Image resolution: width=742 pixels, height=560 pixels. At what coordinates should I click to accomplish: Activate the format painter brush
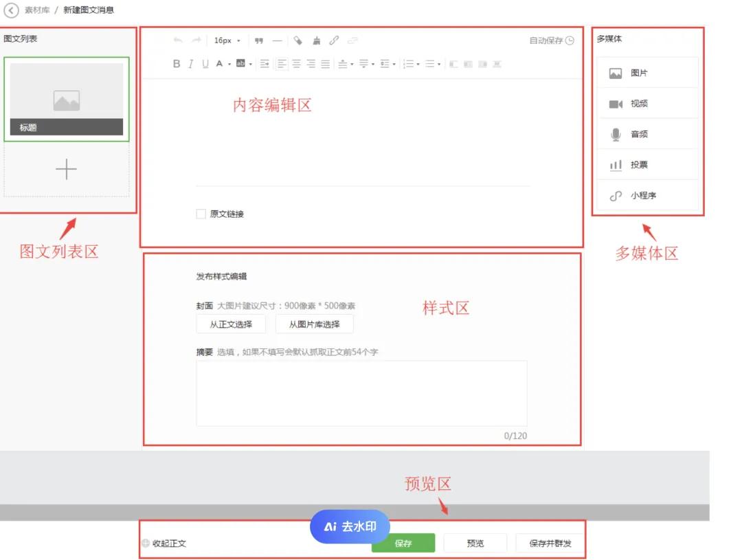(x=317, y=41)
